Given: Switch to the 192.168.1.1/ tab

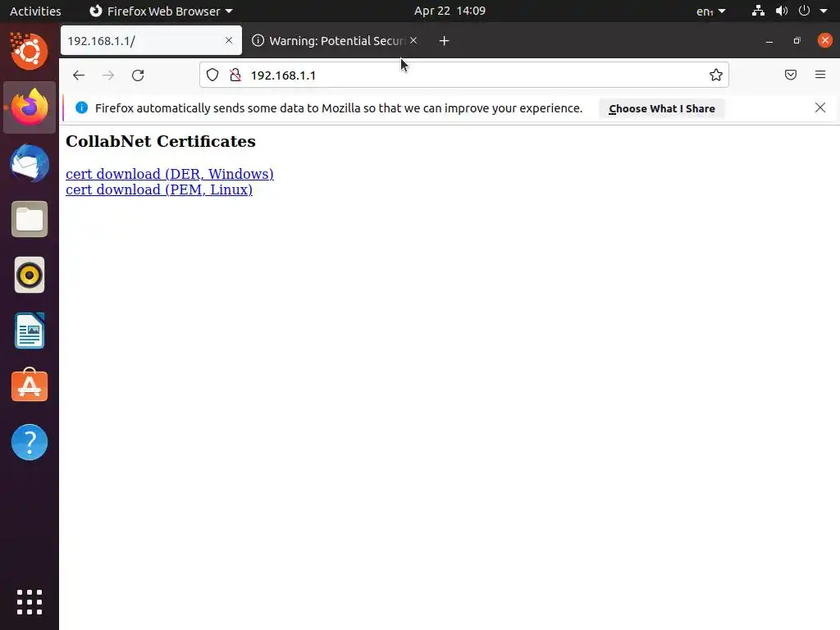Looking at the screenshot, I should tap(151, 41).
